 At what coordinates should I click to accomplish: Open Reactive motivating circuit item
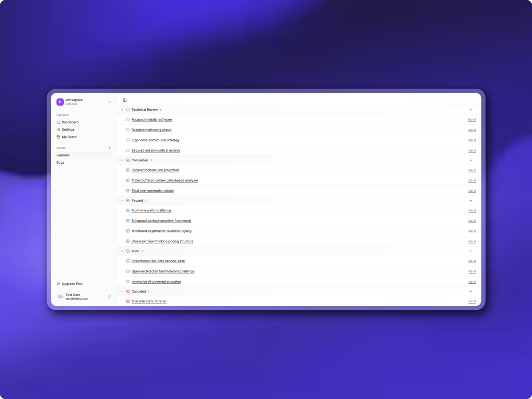[151, 130]
